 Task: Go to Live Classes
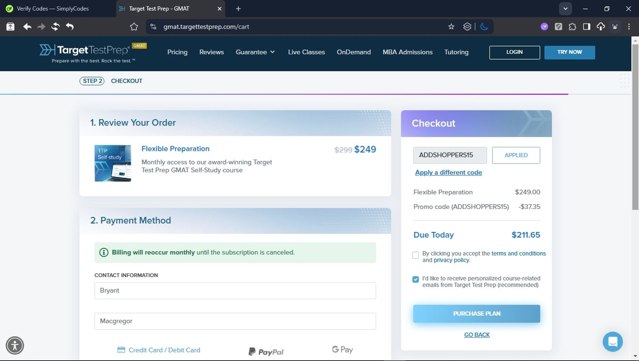[x=306, y=52]
